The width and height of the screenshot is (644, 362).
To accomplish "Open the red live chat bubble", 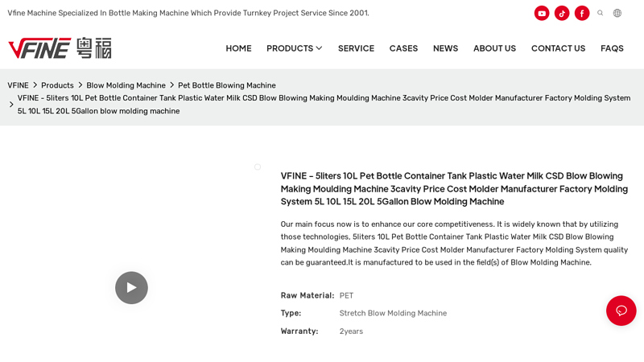I will click(621, 311).
